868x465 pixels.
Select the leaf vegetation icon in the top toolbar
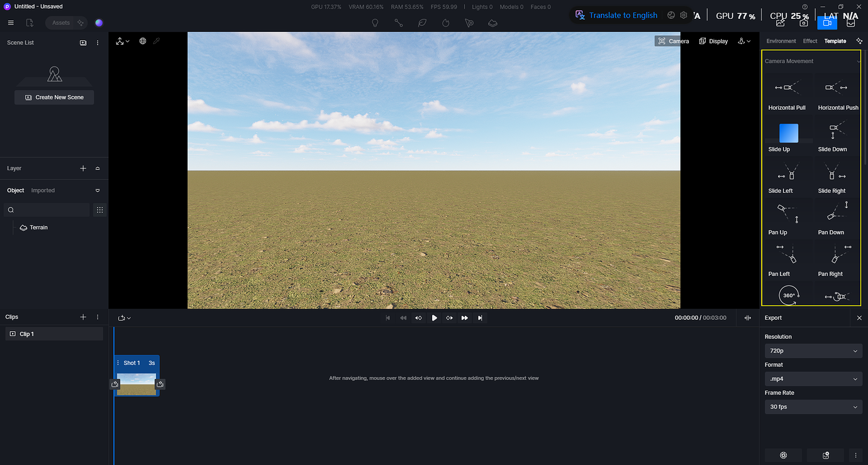[422, 23]
